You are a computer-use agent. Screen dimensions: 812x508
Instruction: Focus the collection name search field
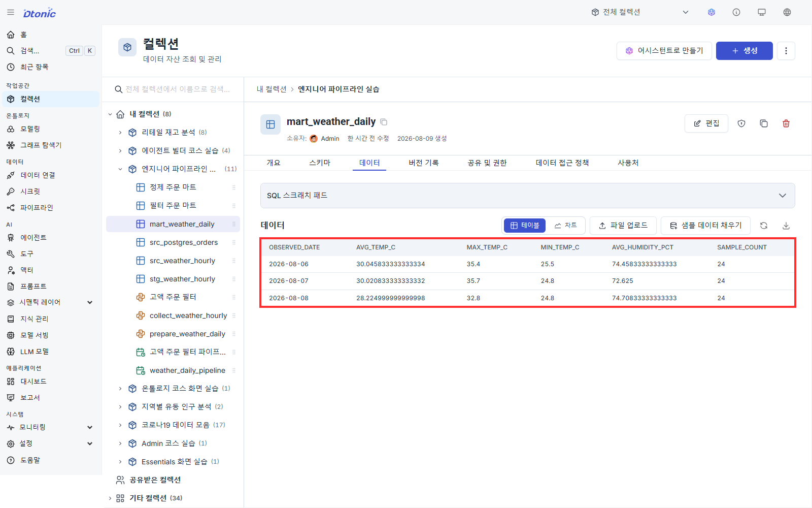(x=173, y=89)
